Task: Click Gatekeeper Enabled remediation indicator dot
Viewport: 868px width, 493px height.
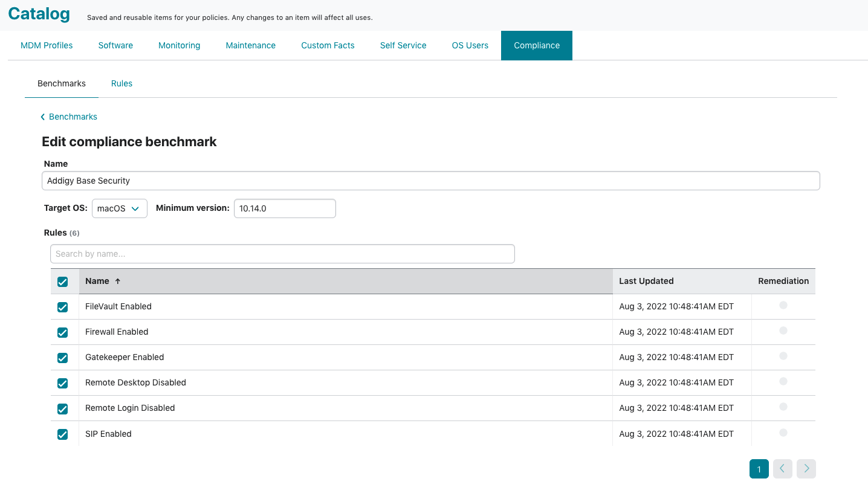Action: [x=783, y=356]
